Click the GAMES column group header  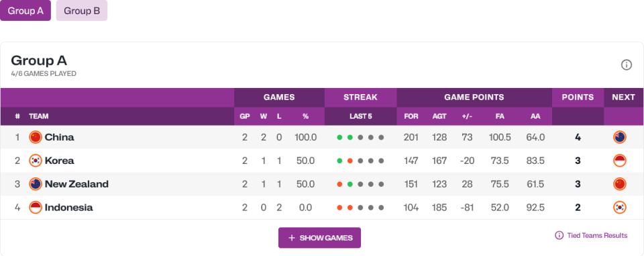pos(279,97)
